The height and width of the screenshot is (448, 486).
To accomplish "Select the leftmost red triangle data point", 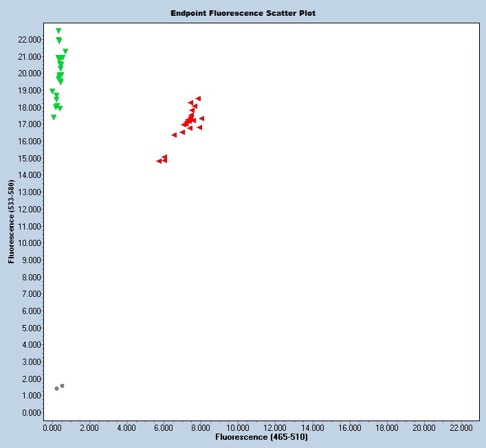I will [x=159, y=161].
